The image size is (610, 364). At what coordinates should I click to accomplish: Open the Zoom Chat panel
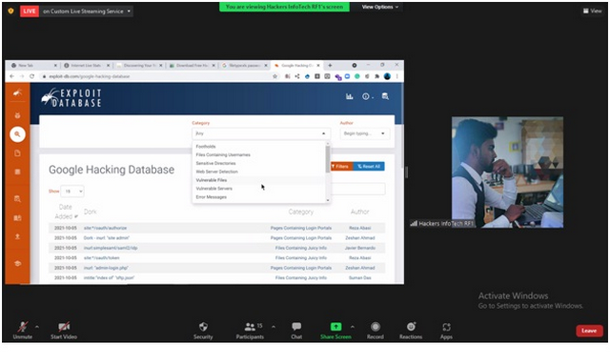tap(296, 330)
